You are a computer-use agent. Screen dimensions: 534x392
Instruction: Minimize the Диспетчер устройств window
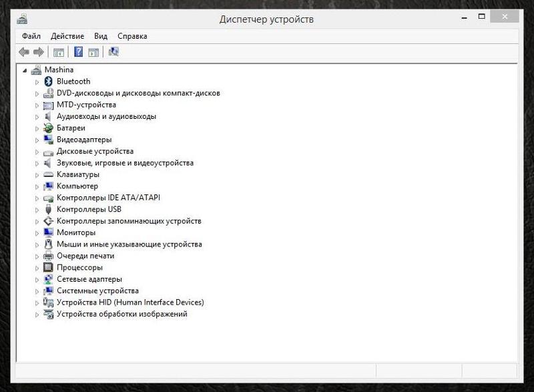click(x=464, y=17)
